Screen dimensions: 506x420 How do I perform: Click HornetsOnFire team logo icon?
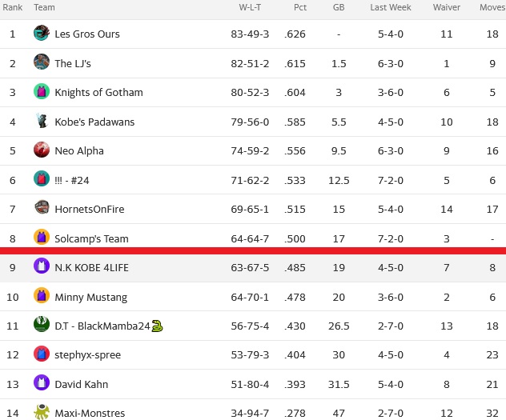(x=42, y=207)
